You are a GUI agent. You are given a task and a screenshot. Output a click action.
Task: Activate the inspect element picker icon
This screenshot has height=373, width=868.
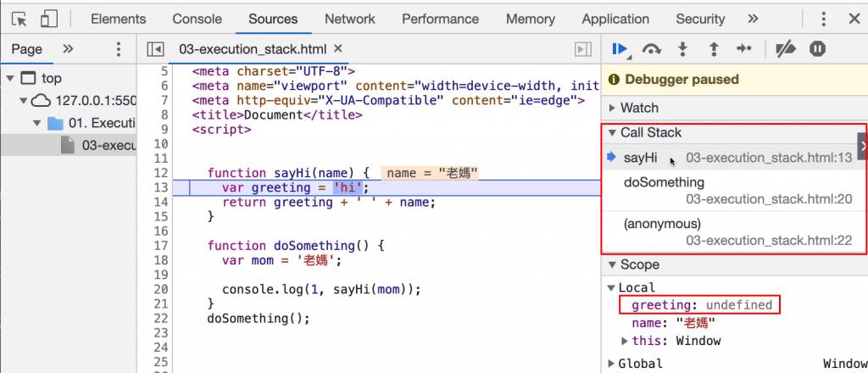(x=20, y=19)
